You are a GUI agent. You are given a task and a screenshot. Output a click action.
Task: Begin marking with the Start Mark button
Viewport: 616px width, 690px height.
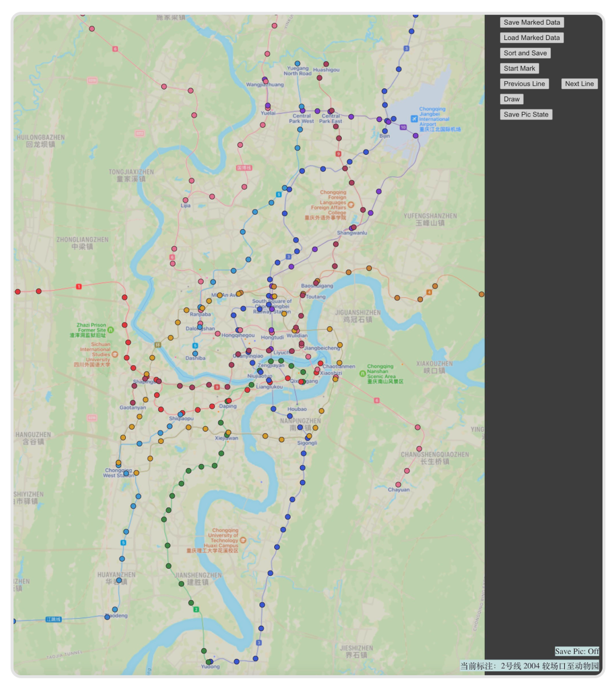point(519,68)
